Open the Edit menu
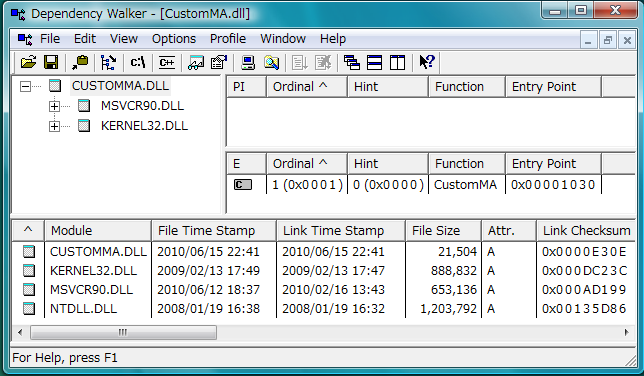 (x=85, y=39)
